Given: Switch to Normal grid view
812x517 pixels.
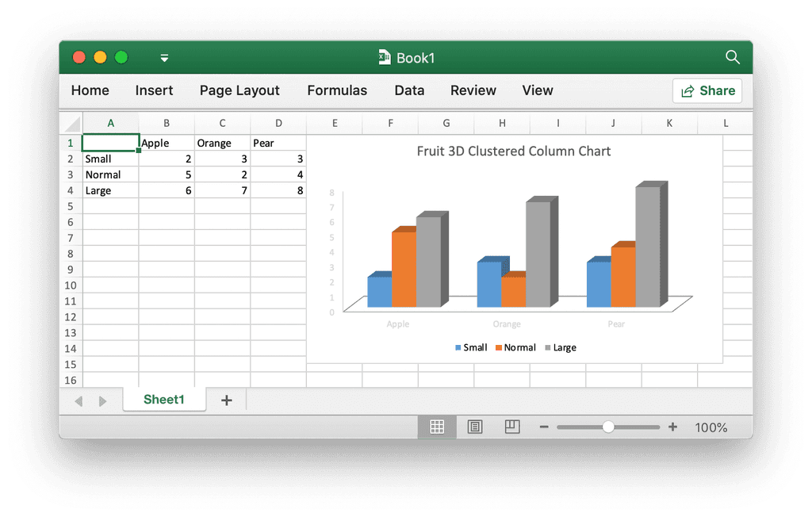Looking at the screenshot, I should pyautogui.click(x=437, y=427).
